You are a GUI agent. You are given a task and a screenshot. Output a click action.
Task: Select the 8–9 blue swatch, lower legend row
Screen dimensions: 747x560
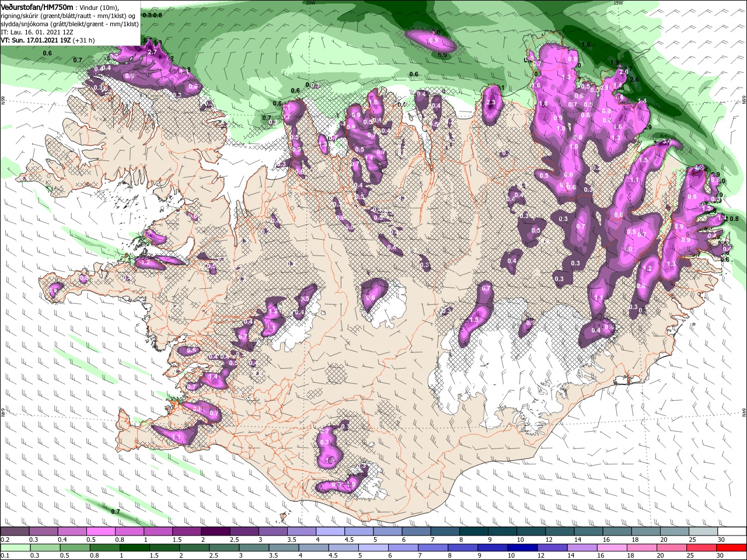[463, 548]
